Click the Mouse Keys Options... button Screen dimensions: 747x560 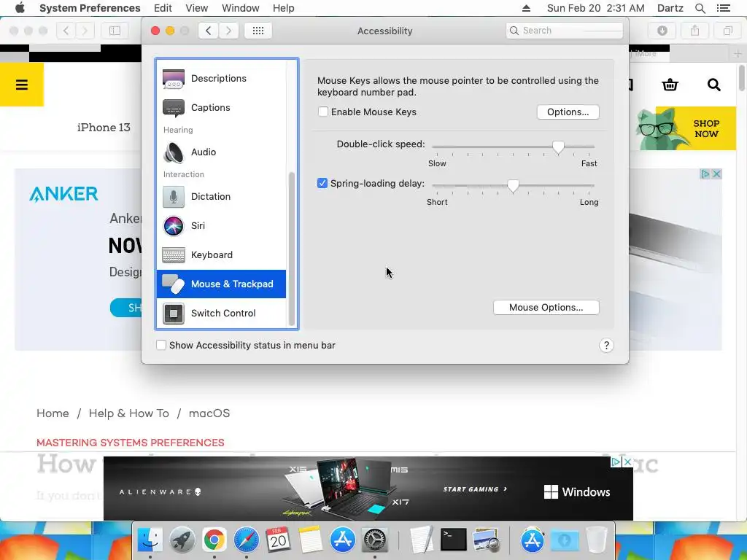[x=568, y=112]
